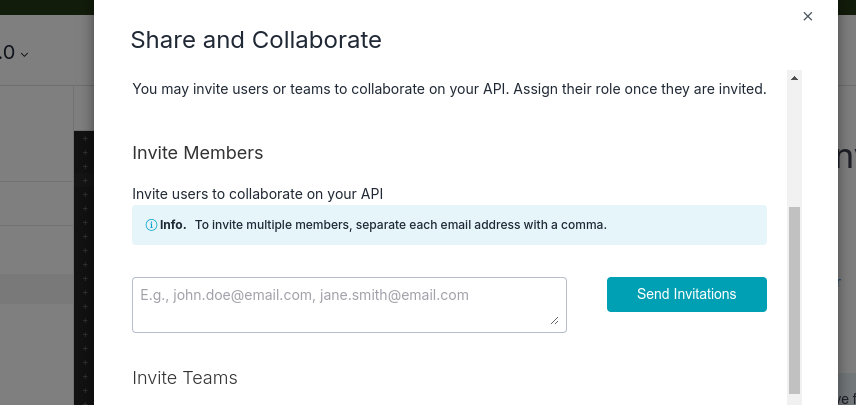Close the Share and Collaborate dialog

808,16
